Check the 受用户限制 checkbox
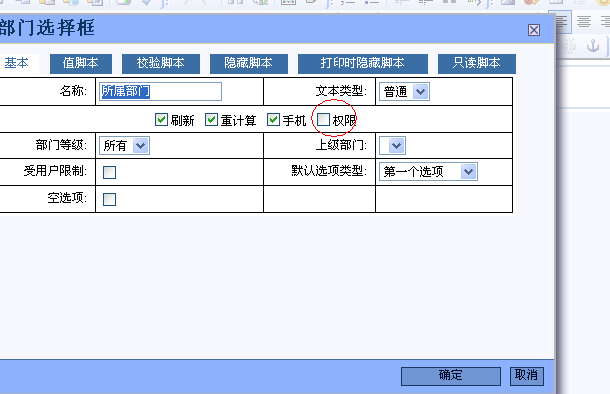The image size is (610, 394). point(109,172)
